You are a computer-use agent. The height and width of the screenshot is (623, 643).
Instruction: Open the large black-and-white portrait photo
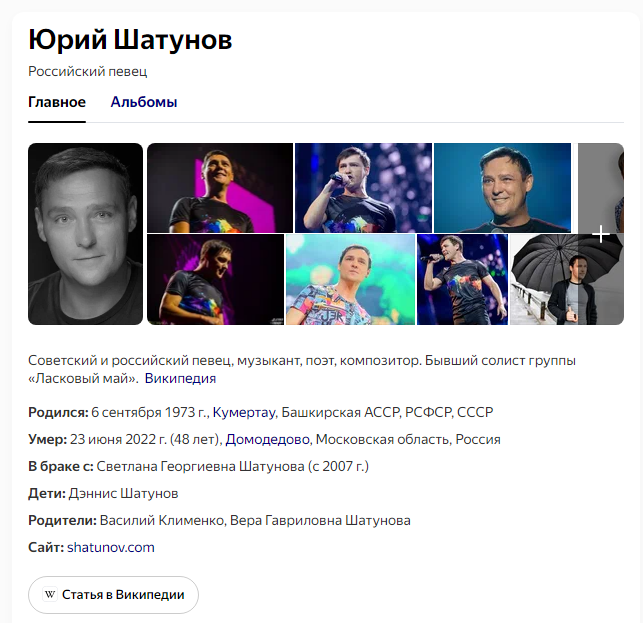85,234
